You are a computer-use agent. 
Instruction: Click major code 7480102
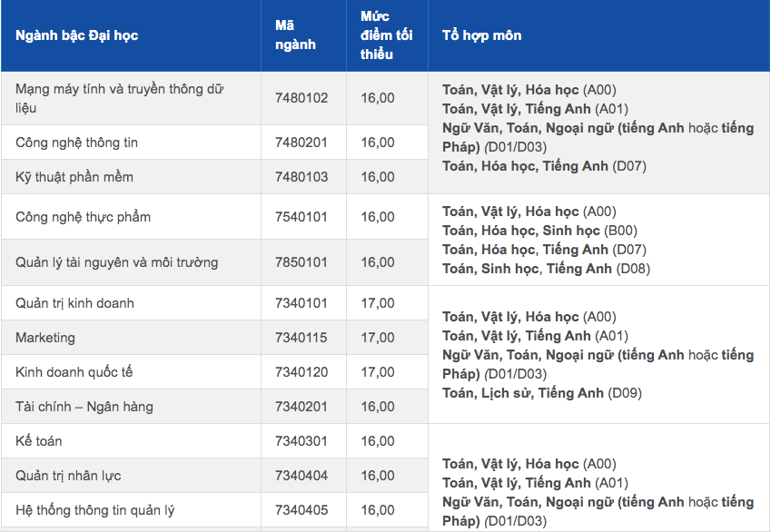coord(301,98)
